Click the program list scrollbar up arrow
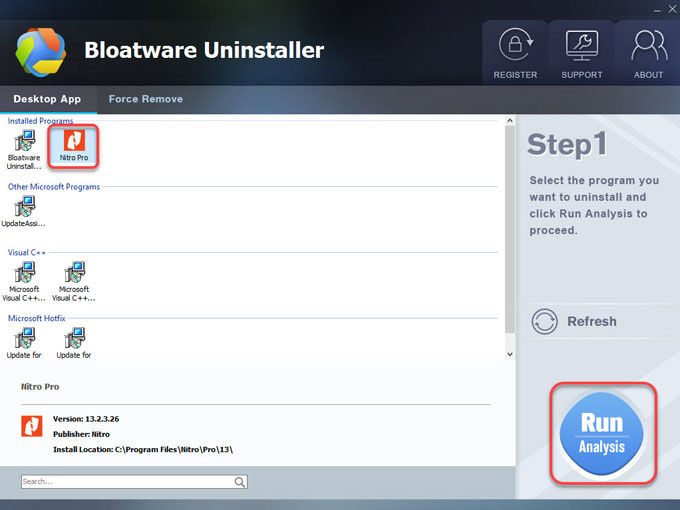 (x=509, y=122)
